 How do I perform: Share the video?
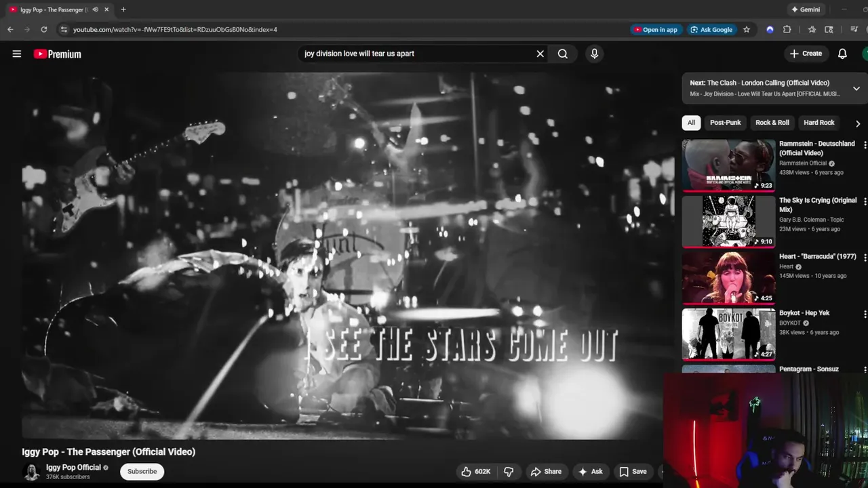coord(547,472)
